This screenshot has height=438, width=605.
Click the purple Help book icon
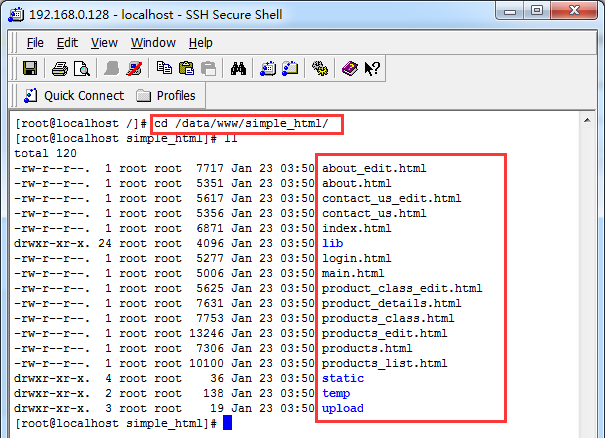tap(350, 69)
